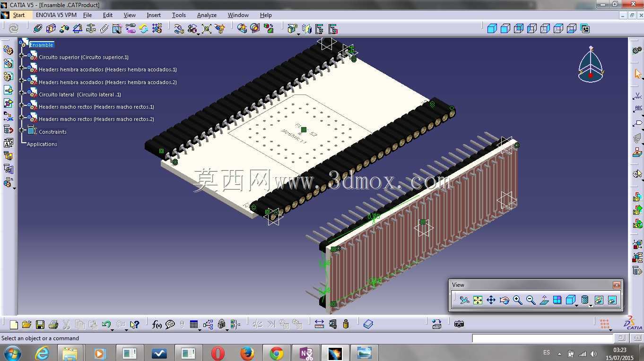
Task: Open the Help menu
Action: 266,15
